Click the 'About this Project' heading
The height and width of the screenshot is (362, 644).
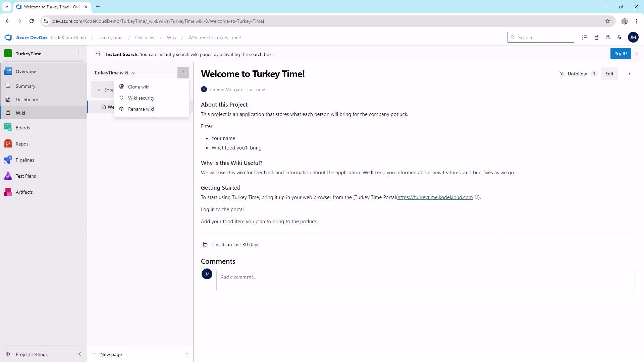click(224, 105)
